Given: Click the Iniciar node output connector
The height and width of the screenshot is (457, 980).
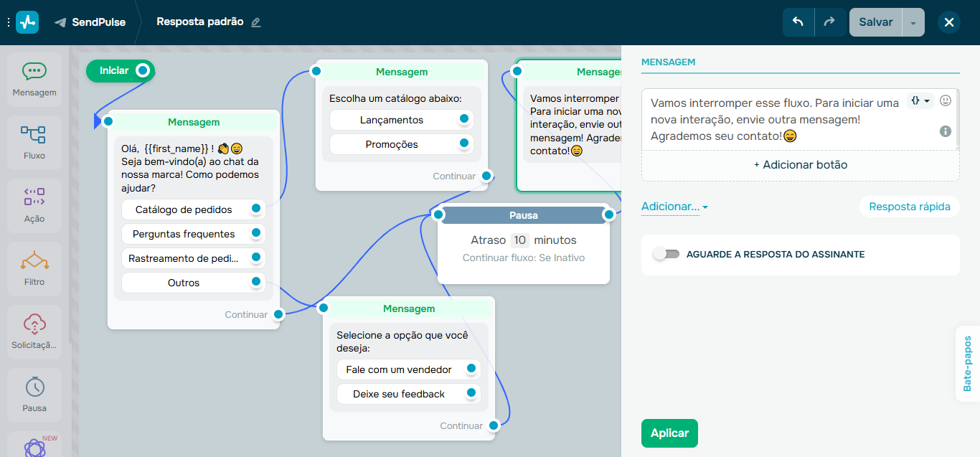Looking at the screenshot, I should [143, 70].
